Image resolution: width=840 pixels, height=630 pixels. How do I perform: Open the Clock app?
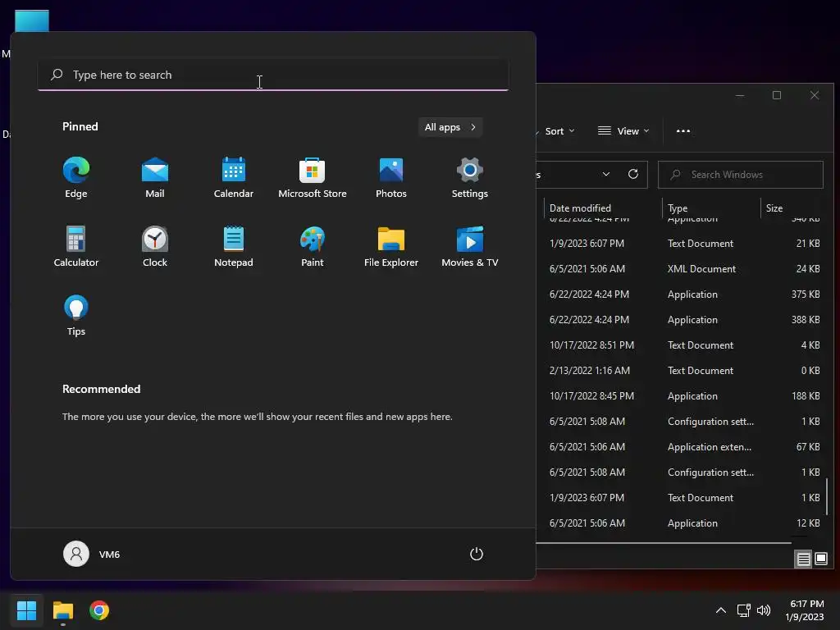(155, 246)
